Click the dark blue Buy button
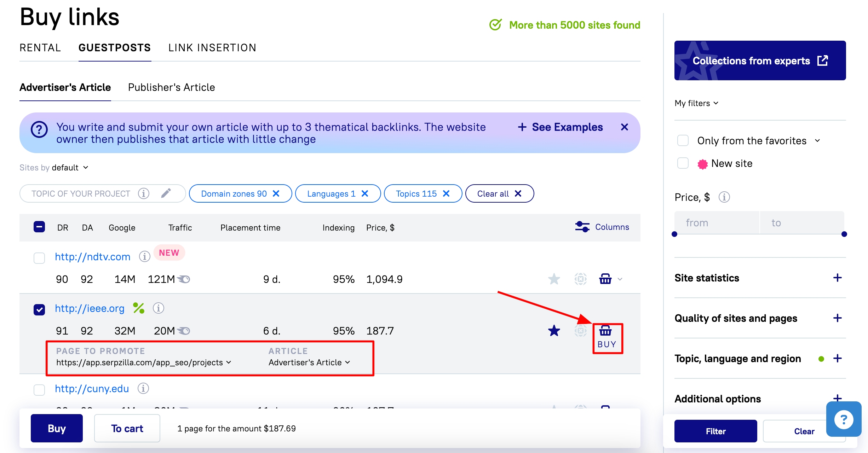This screenshot has height=453, width=868. tap(57, 428)
